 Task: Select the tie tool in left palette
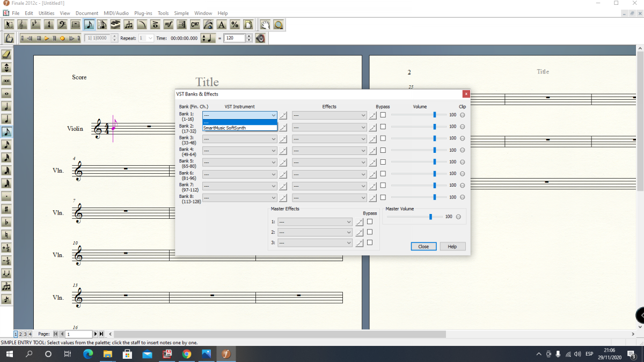pos(6,274)
